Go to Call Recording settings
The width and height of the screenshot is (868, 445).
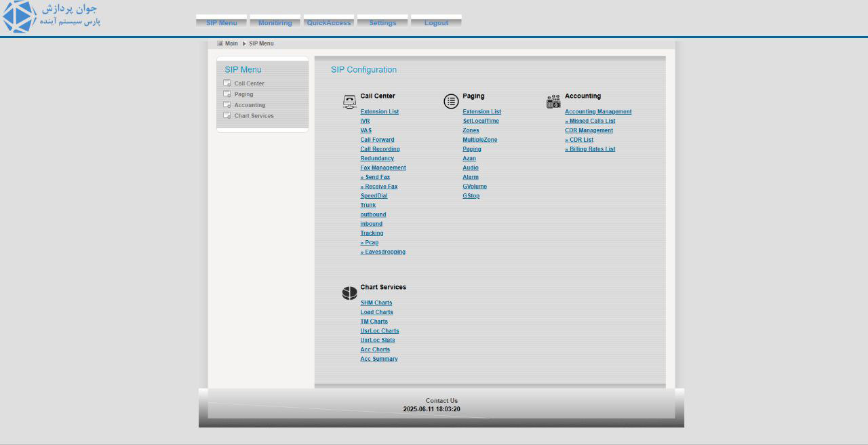coord(380,149)
